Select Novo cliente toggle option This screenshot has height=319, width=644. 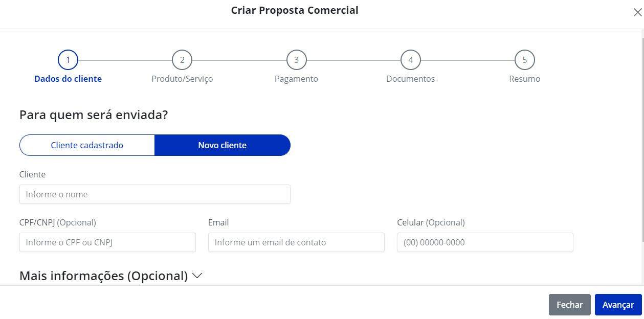pos(223,145)
